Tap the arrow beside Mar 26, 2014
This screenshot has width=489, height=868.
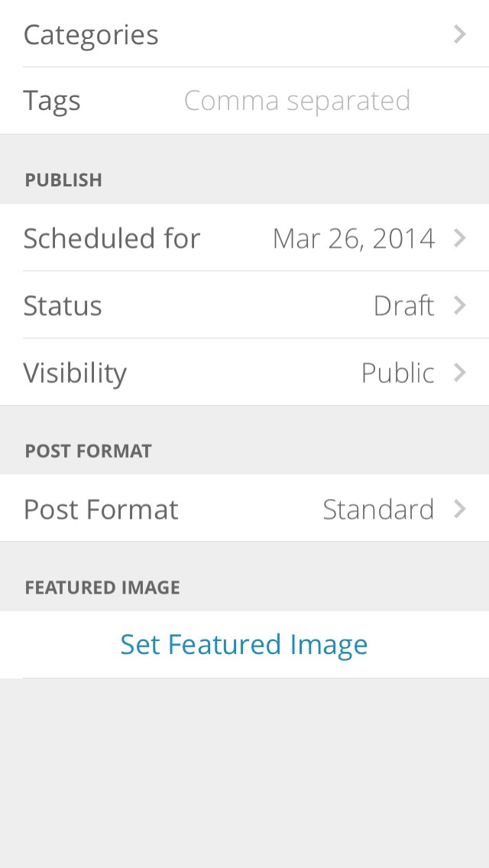pyautogui.click(x=459, y=238)
